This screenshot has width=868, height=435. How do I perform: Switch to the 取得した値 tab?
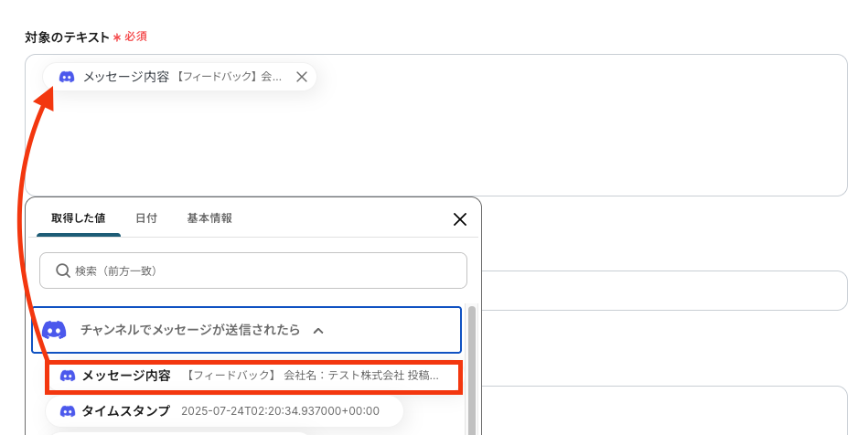click(x=78, y=218)
